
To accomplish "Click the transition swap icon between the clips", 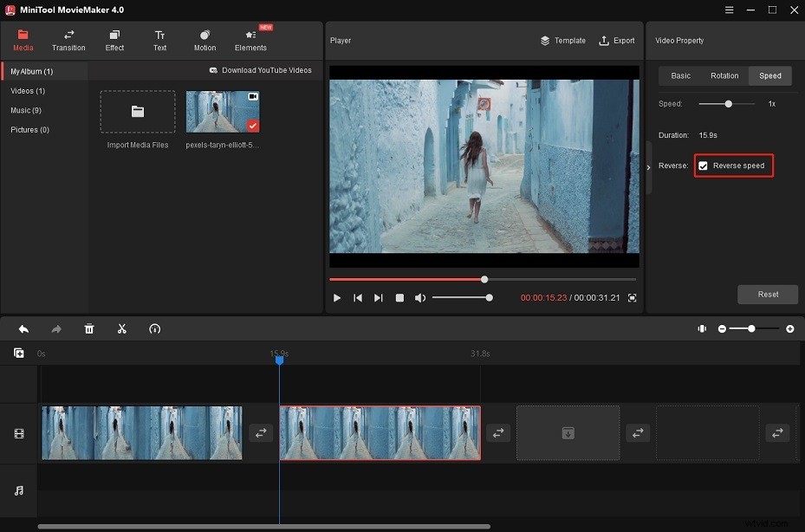I will point(261,432).
